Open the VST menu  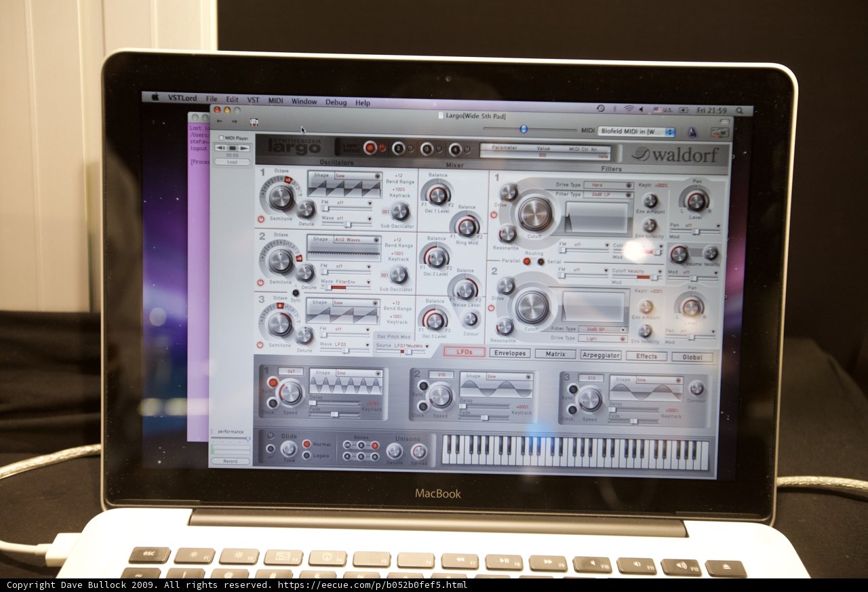[253, 100]
